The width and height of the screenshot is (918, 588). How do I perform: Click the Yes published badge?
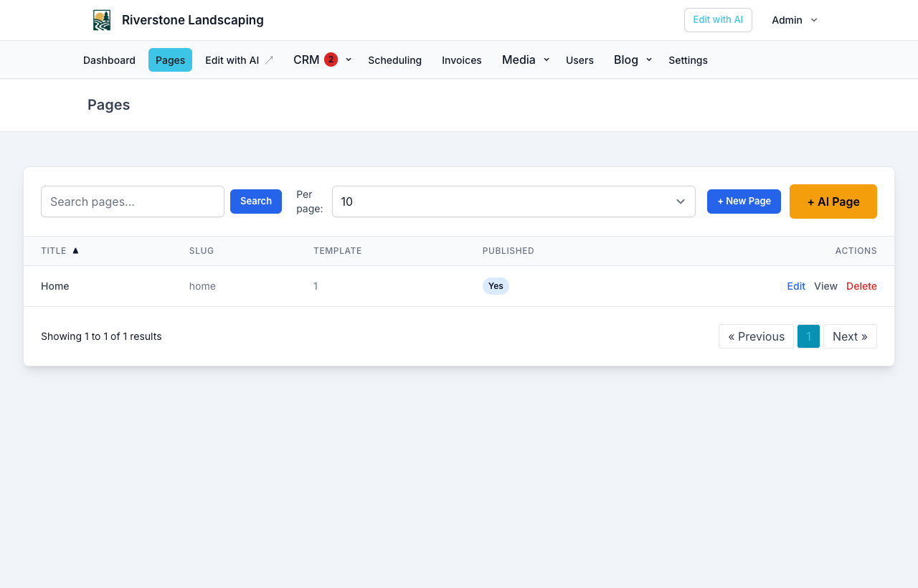point(496,286)
